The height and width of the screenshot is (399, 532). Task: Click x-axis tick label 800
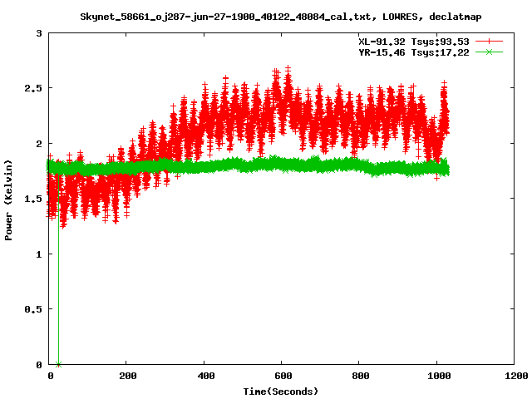click(x=360, y=376)
